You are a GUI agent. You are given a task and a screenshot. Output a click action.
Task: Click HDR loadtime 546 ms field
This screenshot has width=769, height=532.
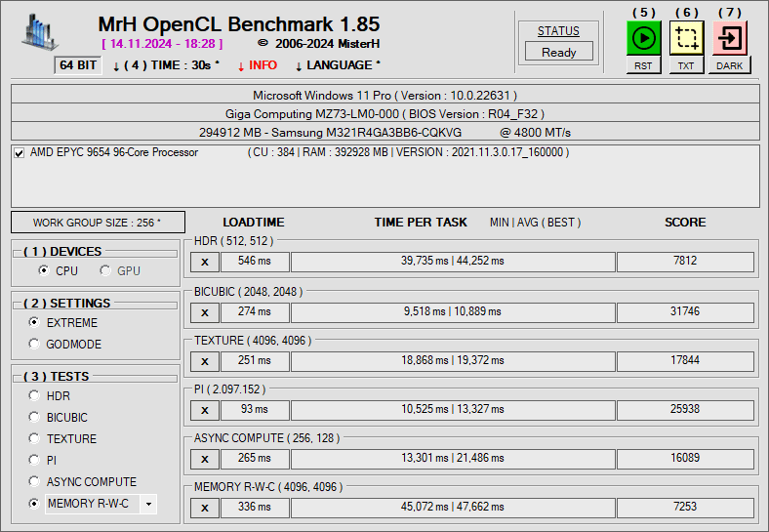pyautogui.click(x=255, y=262)
